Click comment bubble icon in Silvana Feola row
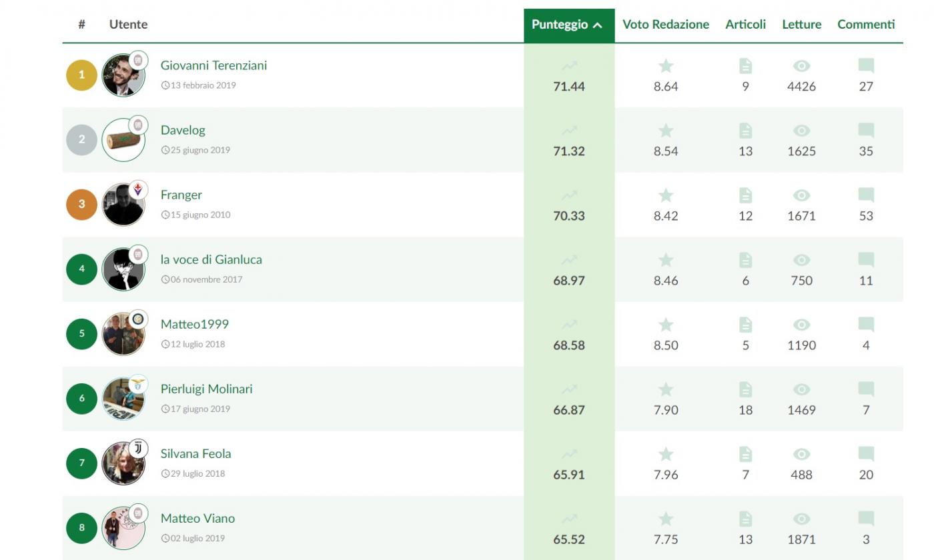 click(x=866, y=454)
